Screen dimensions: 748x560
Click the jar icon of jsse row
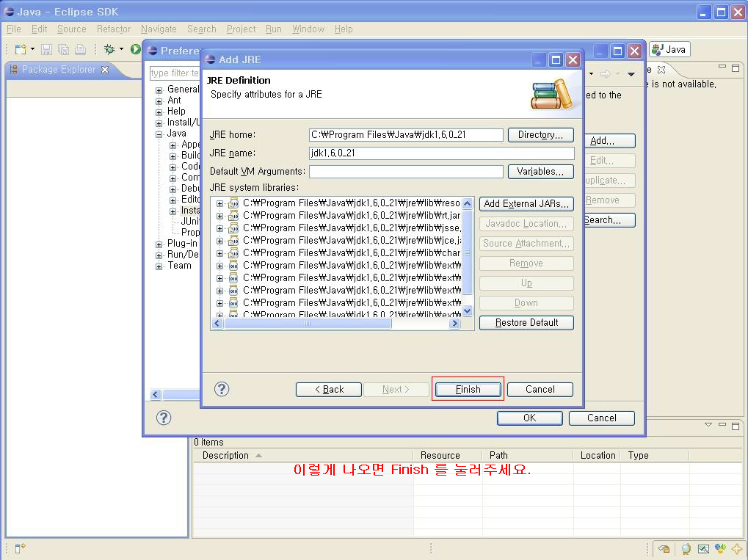[x=233, y=228]
